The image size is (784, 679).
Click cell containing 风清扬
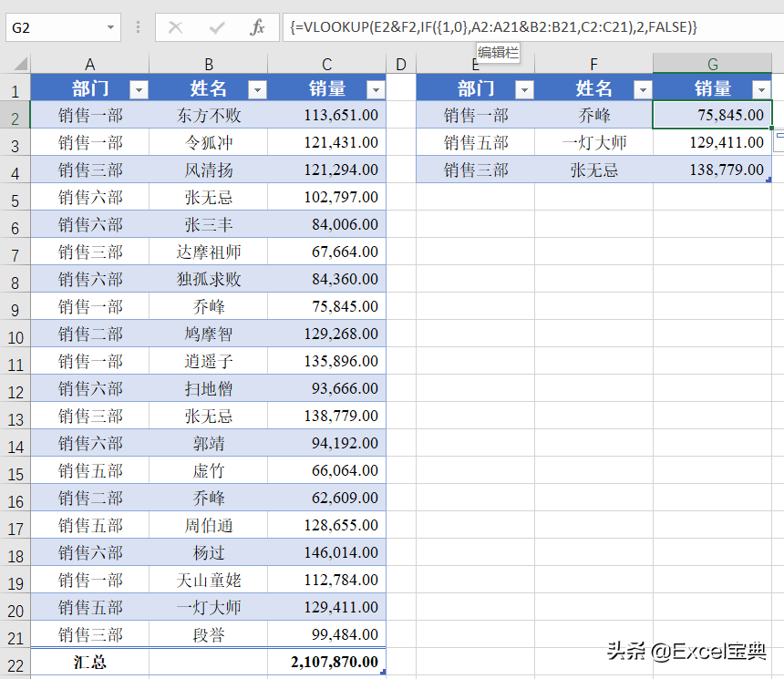(x=209, y=170)
